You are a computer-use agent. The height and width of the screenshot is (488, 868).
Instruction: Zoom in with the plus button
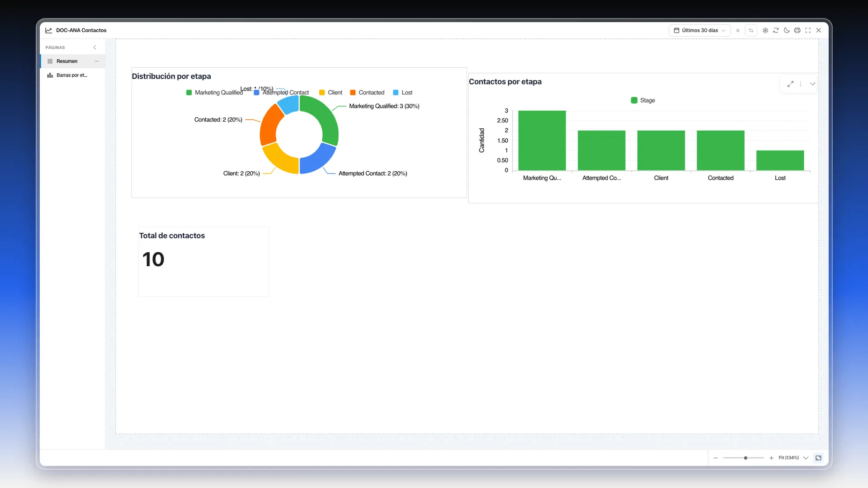tap(771, 458)
